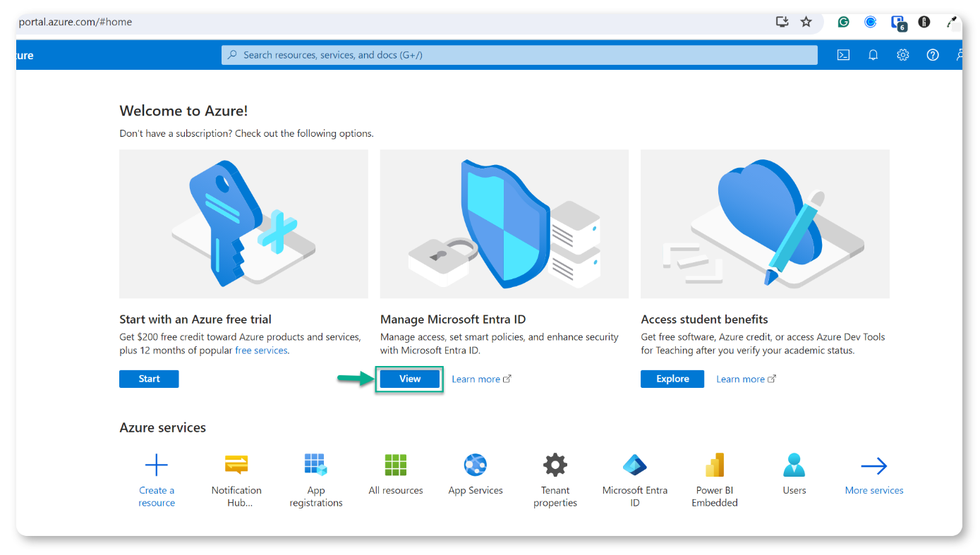
Task: Click the search magnifier icon in the search box
Action: pyautogui.click(x=232, y=55)
